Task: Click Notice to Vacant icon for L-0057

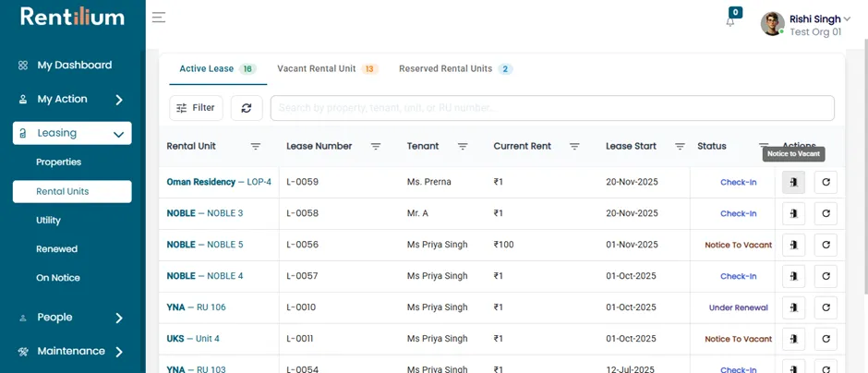Action: pos(794,276)
